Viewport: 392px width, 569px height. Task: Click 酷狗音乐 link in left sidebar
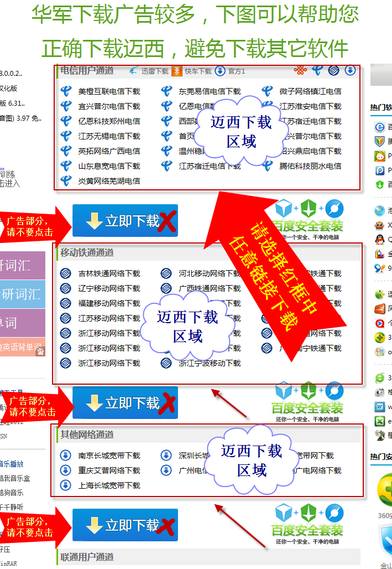coord(12,493)
